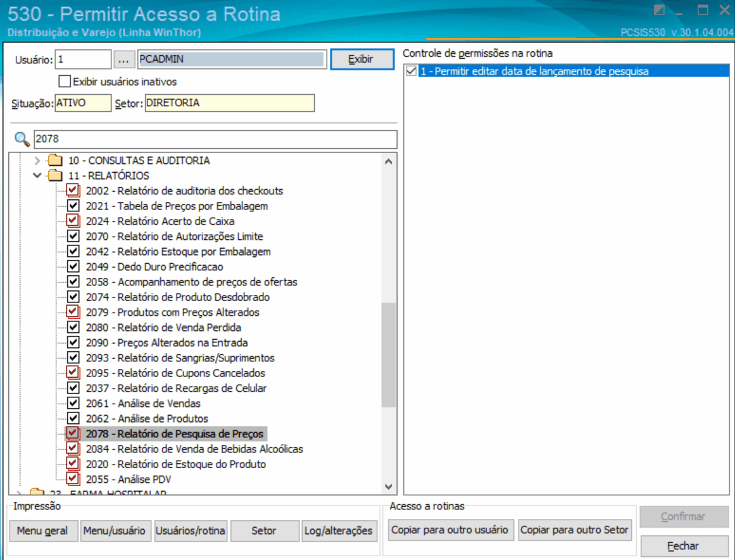735x560 pixels.
Task: Open the Log/alterações report
Action: tap(339, 531)
